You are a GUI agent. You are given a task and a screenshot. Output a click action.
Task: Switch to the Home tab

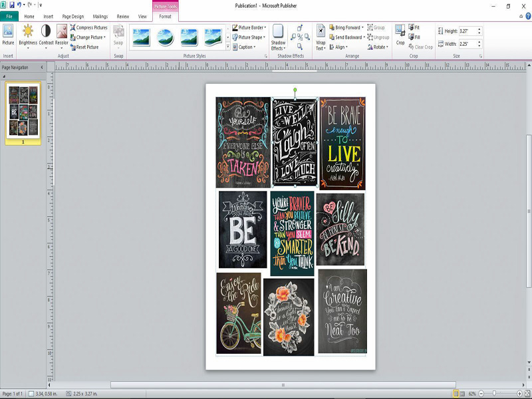coord(29,16)
